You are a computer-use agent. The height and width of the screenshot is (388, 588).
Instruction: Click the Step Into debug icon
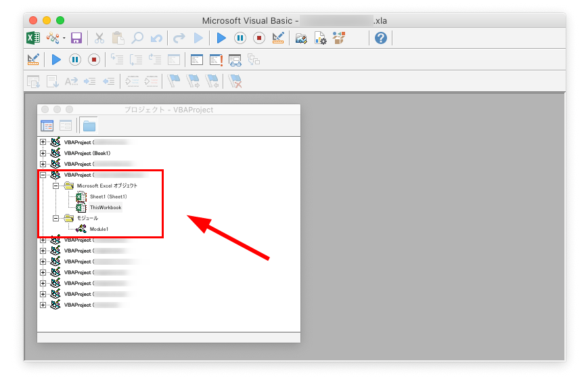117,60
